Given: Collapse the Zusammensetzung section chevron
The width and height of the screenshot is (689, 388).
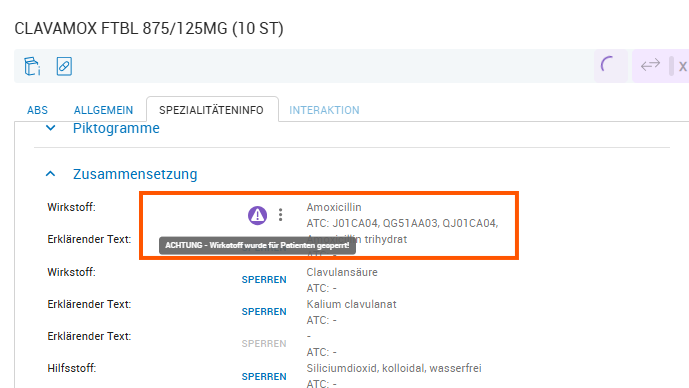Looking at the screenshot, I should click(51, 174).
